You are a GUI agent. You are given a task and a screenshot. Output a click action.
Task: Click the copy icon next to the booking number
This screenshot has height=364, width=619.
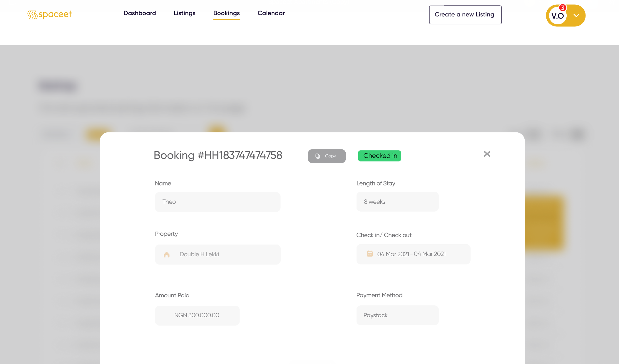click(317, 156)
